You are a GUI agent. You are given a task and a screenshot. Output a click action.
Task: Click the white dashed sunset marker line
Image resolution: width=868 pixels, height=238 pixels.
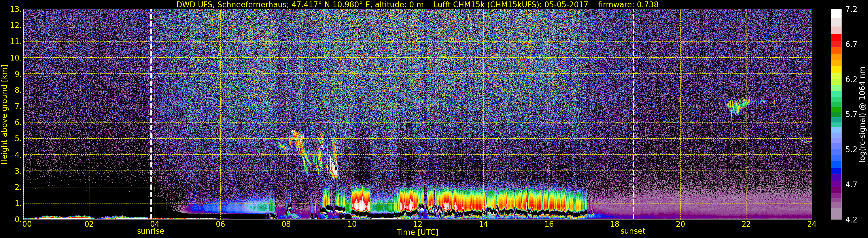(x=633, y=114)
